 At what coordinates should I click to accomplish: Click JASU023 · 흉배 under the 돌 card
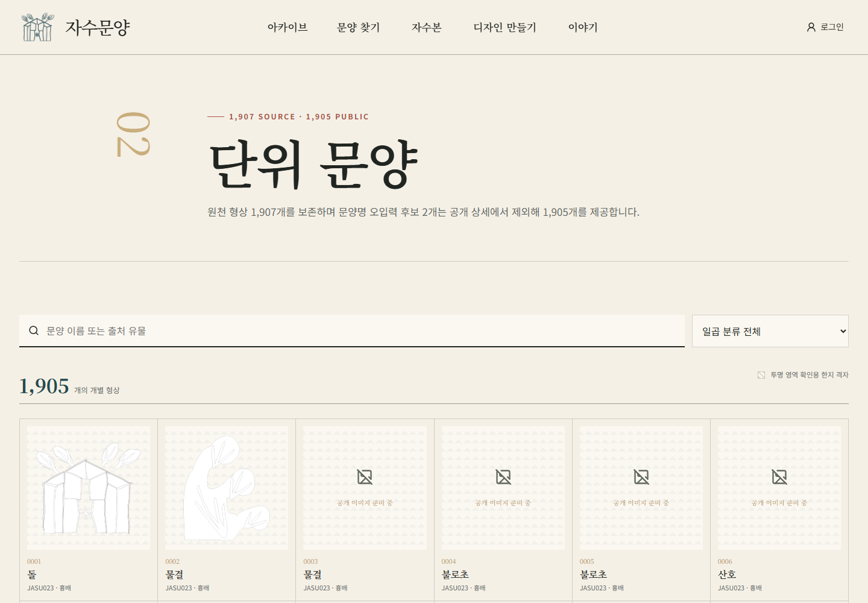pyautogui.click(x=49, y=588)
